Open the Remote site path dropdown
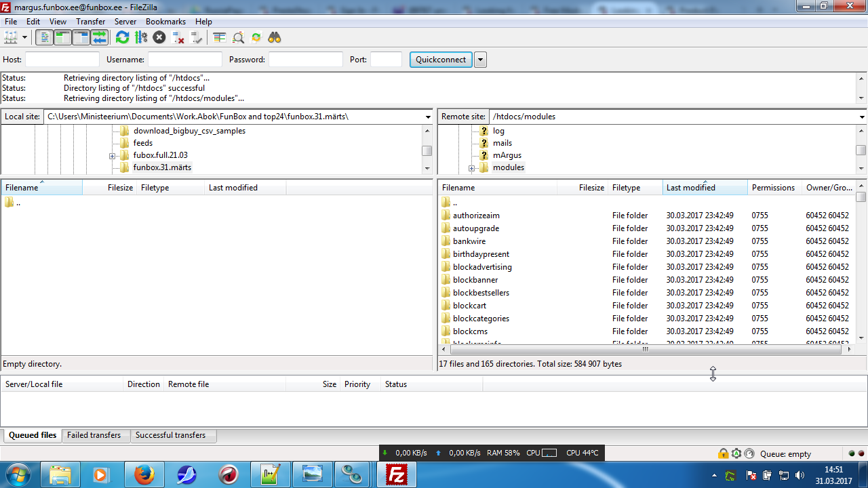The height and width of the screenshot is (488, 868). [862, 117]
